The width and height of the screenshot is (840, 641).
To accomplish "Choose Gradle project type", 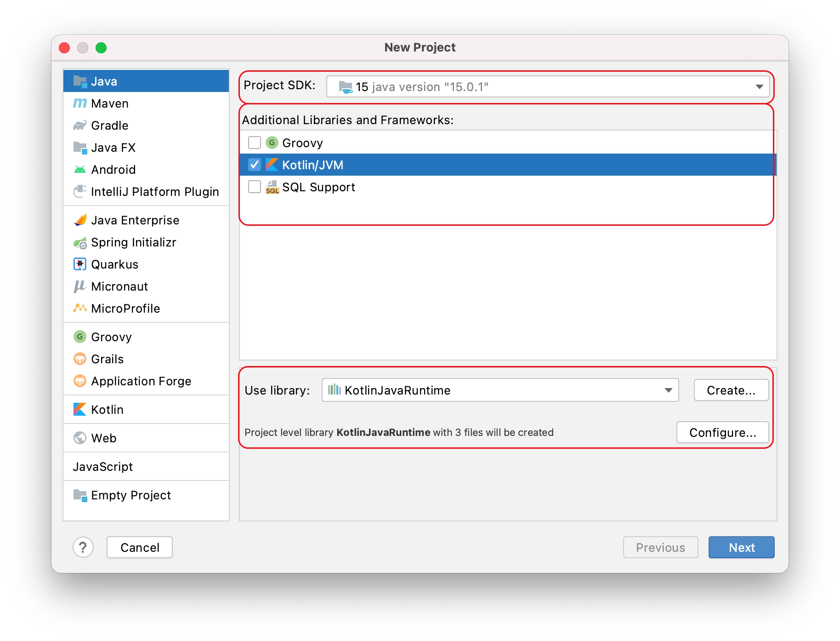I will [x=146, y=126].
